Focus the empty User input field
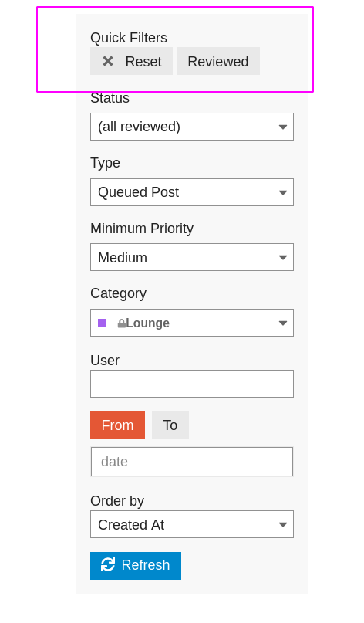The width and height of the screenshot is (364, 623). pyautogui.click(x=192, y=384)
